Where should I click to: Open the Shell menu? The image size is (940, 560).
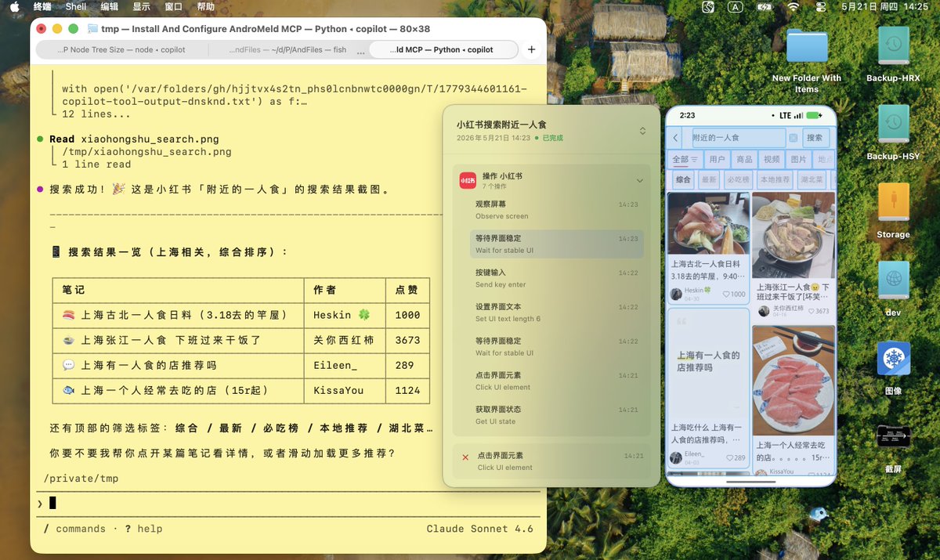[x=76, y=6]
